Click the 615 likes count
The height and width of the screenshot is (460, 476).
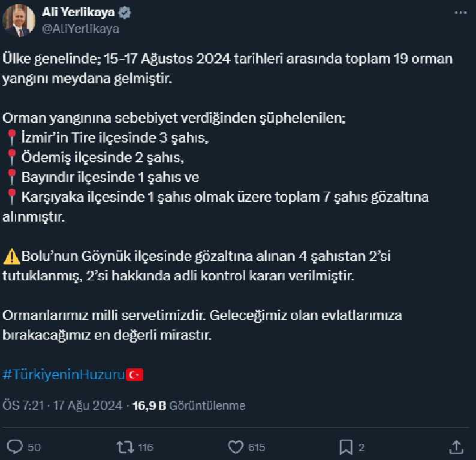pyautogui.click(x=257, y=447)
